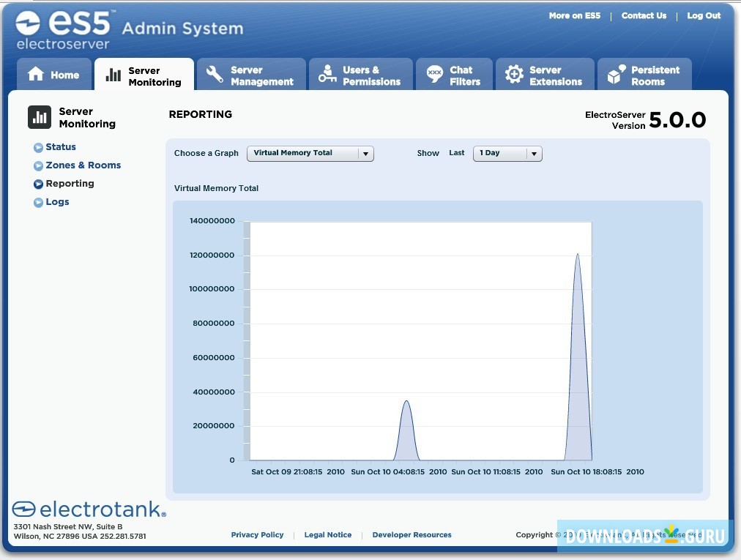741x560 pixels.
Task: Click the bar chart Server Monitoring tab icon
Action: click(x=113, y=75)
